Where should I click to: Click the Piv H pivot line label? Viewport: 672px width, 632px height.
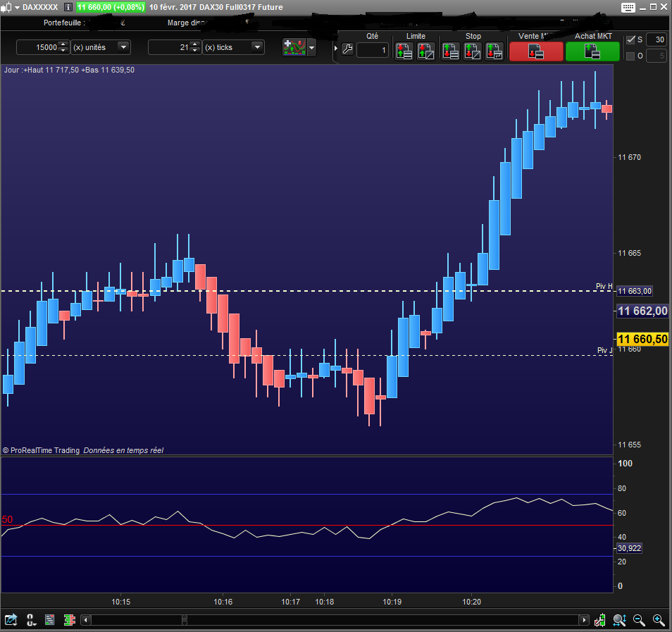point(604,286)
